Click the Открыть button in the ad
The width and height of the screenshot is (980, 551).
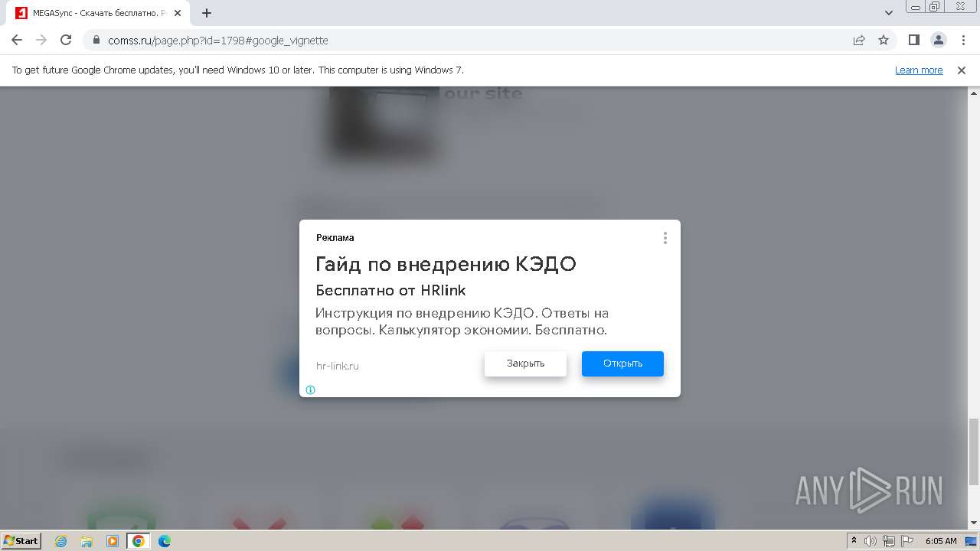click(x=622, y=364)
